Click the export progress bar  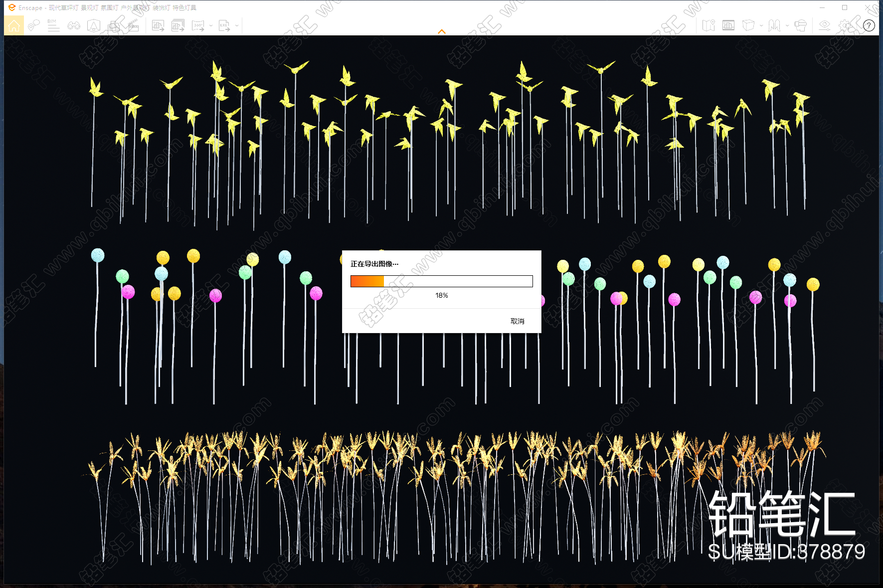point(442,281)
